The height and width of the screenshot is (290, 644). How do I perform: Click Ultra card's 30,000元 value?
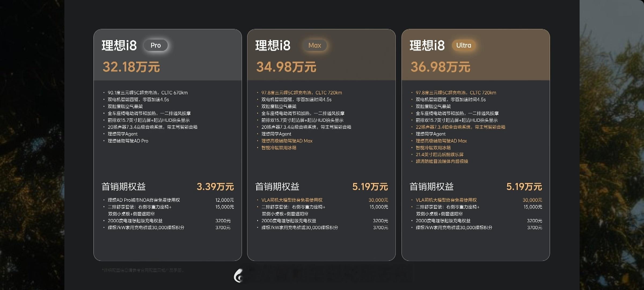[532, 200]
